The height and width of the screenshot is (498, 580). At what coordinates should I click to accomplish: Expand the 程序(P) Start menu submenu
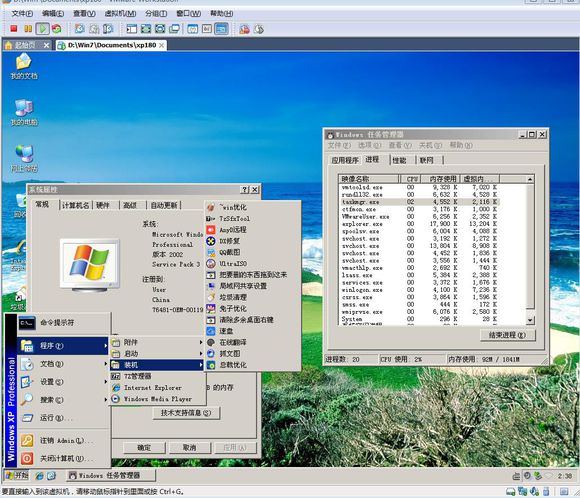63,346
